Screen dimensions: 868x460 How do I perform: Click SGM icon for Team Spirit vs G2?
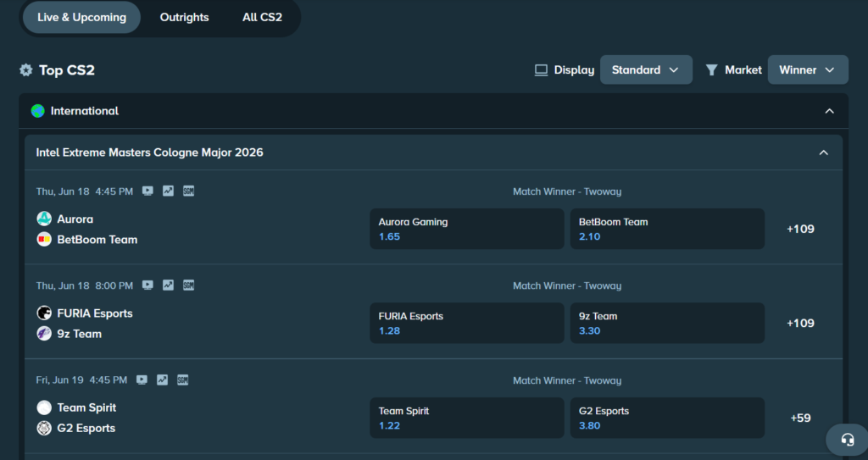pyautogui.click(x=183, y=380)
